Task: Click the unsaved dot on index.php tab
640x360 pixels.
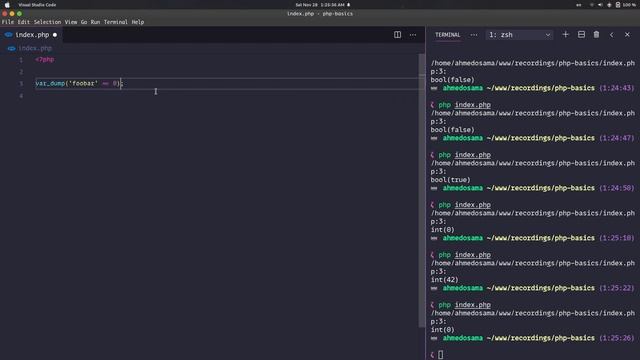Action: (55, 35)
